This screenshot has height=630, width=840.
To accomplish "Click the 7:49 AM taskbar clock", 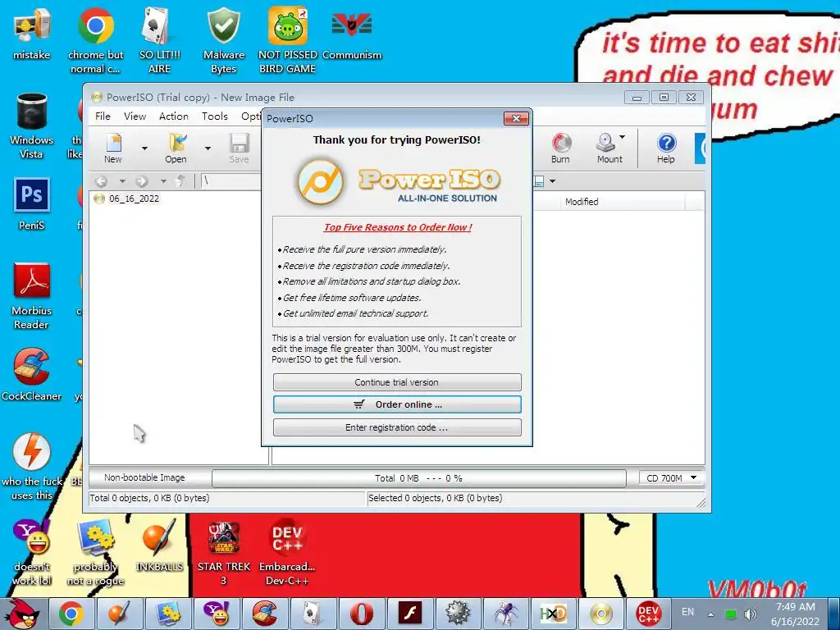I will pyautogui.click(x=796, y=614).
